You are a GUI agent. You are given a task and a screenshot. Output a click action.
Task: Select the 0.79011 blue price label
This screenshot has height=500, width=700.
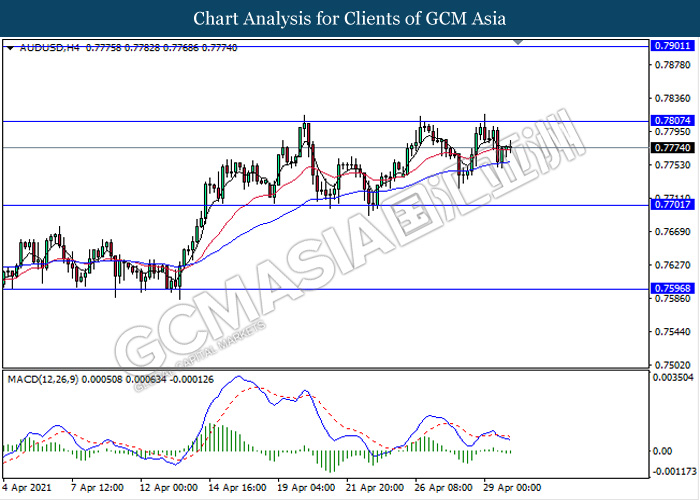pos(670,46)
